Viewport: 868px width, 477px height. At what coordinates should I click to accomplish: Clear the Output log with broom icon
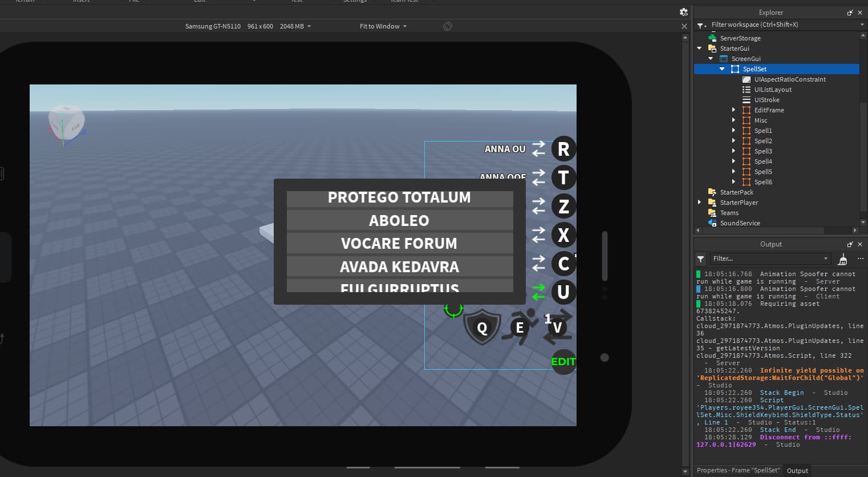842,259
